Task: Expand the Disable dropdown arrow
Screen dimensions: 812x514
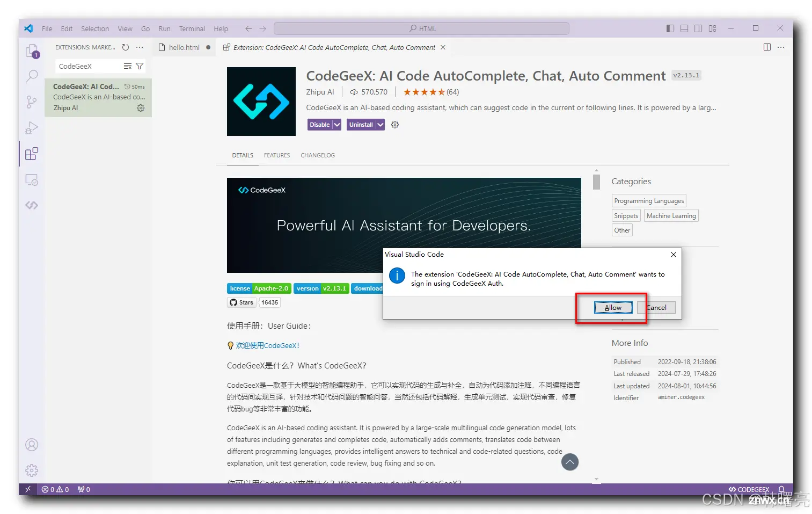Action: click(x=336, y=125)
